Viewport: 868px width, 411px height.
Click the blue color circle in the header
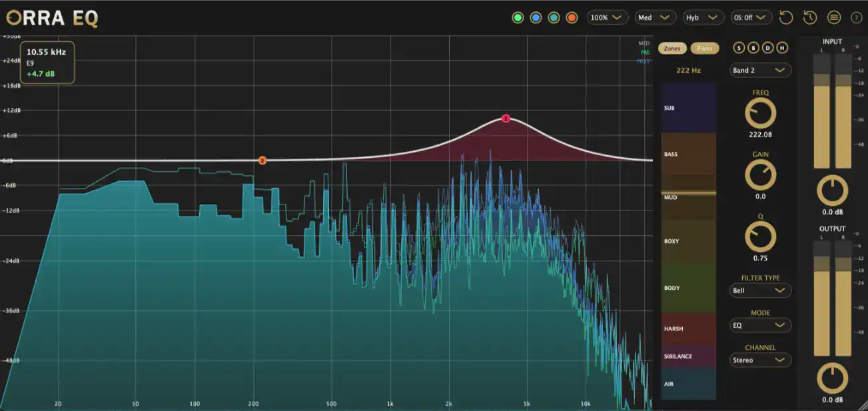tap(536, 17)
